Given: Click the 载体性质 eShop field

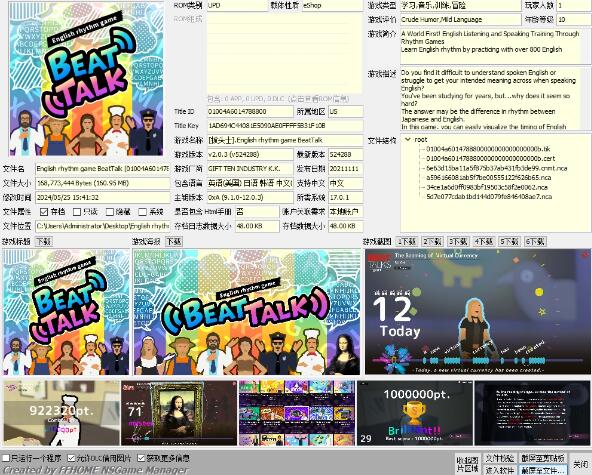Looking at the screenshot, I should point(332,5).
